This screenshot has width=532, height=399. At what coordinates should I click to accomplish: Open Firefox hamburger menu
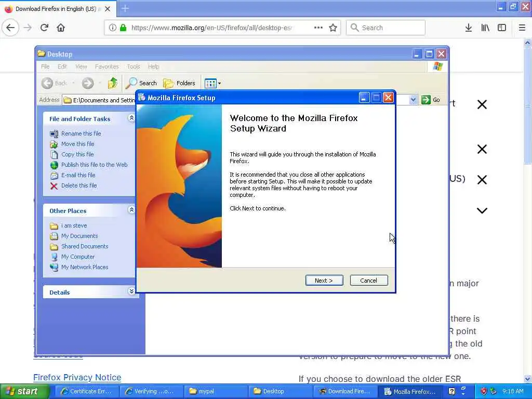tap(522, 28)
